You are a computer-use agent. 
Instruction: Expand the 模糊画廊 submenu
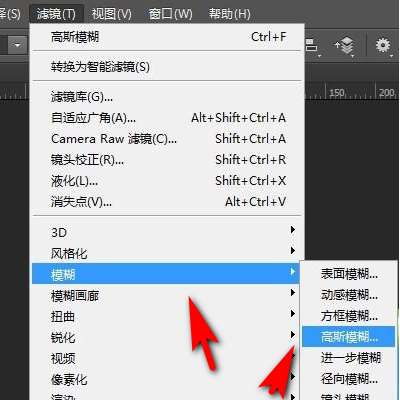point(168,295)
